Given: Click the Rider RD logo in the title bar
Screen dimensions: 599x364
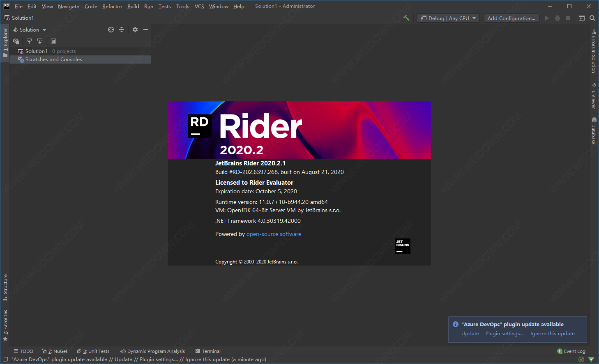Looking at the screenshot, I should click(x=7, y=6).
